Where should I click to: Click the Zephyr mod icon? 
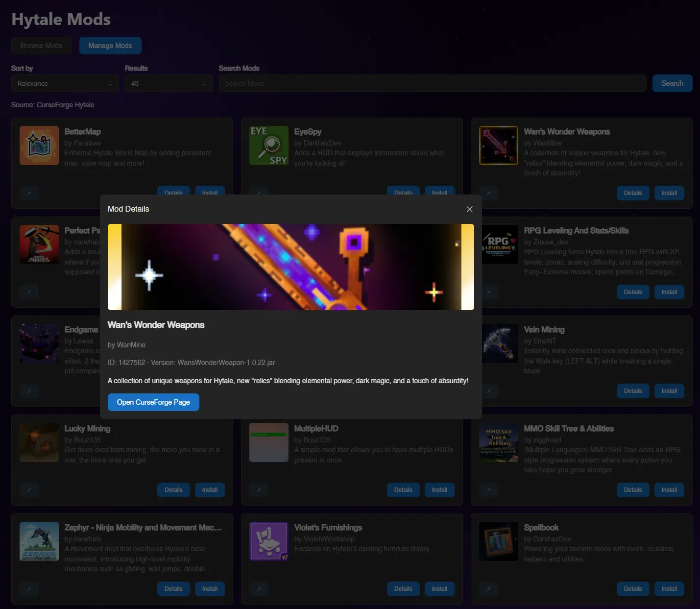click(39, 541)
